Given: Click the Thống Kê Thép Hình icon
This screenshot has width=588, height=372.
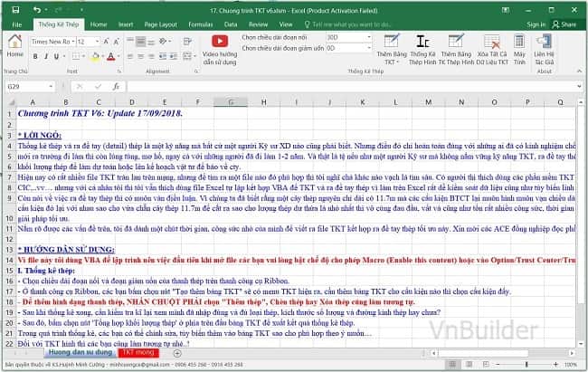Looking at the screenshot, I should (x=423, y=47).
